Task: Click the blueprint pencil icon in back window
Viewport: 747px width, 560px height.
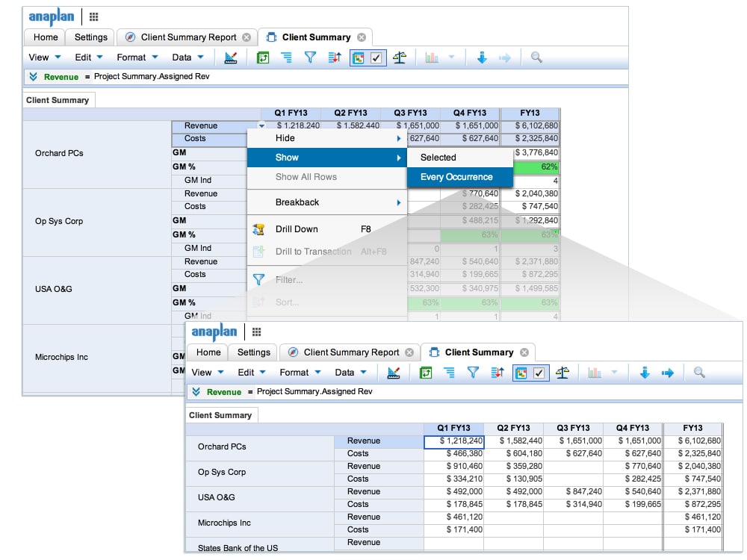Action: 231,57
